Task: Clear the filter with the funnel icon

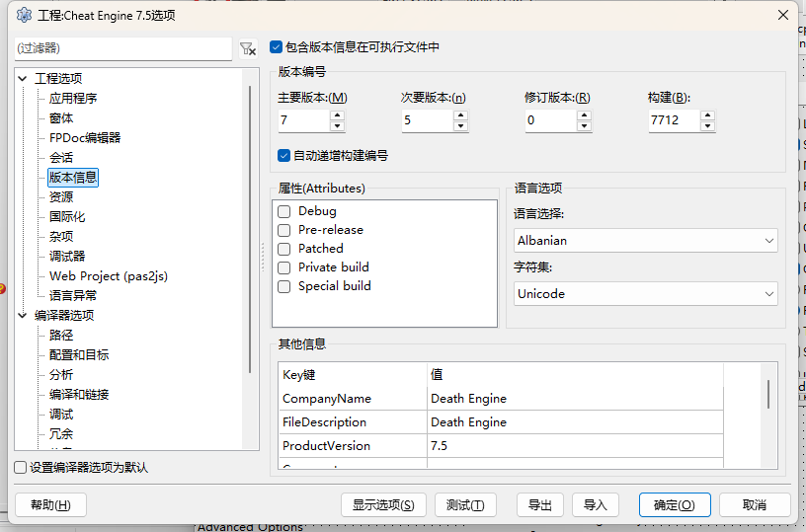Action: pyautogui.click(x=248, y=48)
